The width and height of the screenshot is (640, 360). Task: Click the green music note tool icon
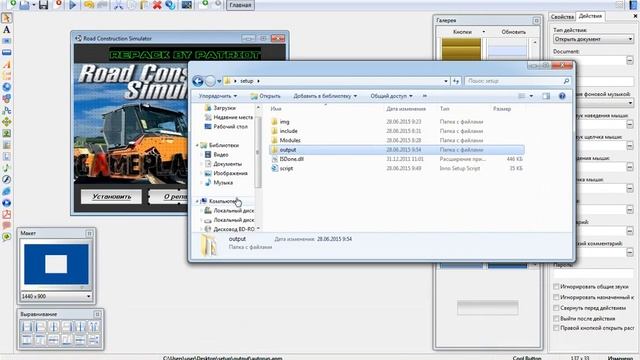(x=7, y=168)
